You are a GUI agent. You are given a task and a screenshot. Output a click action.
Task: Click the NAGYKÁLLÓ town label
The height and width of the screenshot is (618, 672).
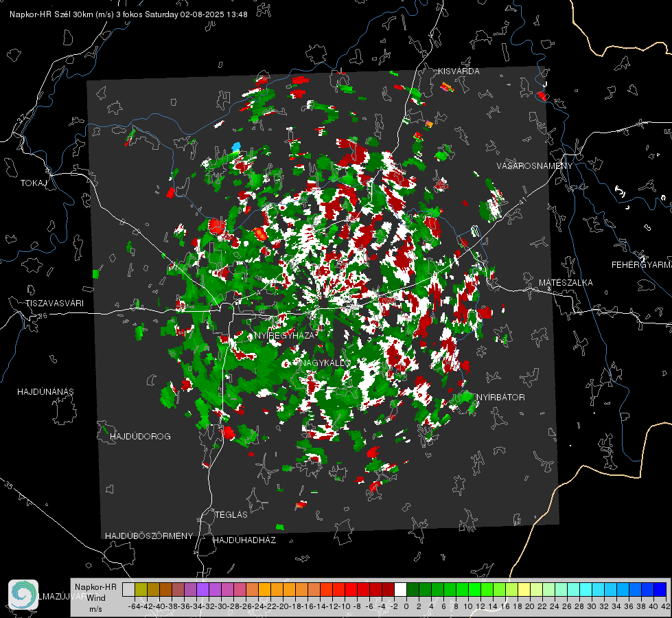[325, 363]
